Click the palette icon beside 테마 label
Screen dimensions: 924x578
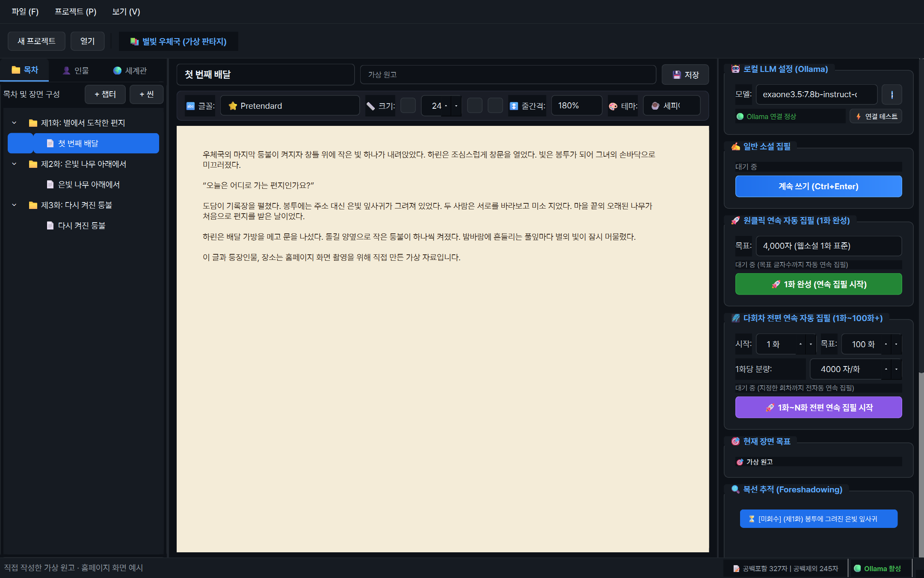613,106
